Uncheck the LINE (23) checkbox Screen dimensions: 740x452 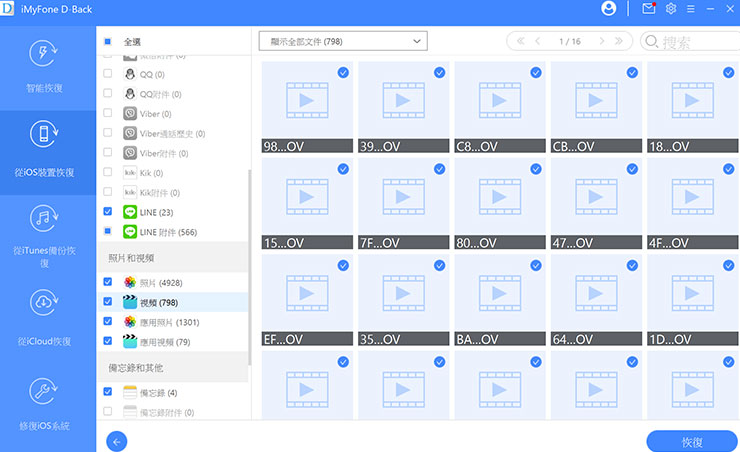tap(108, 211)
